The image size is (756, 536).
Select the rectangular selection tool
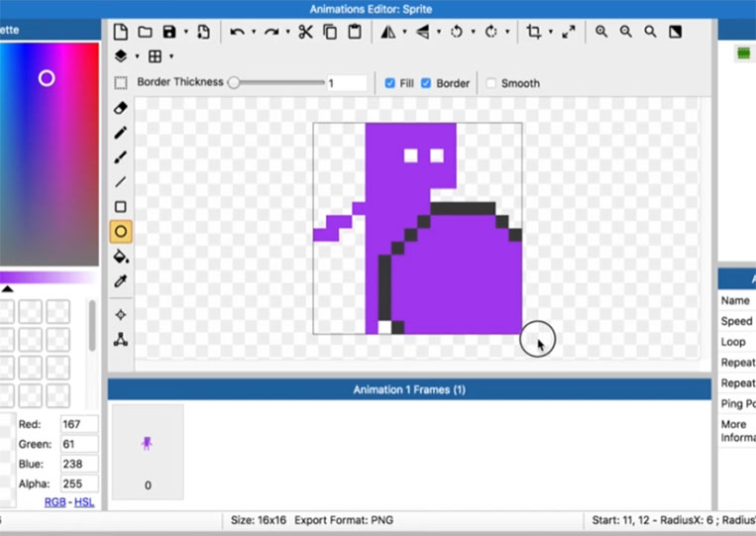[x=121, y=83]
